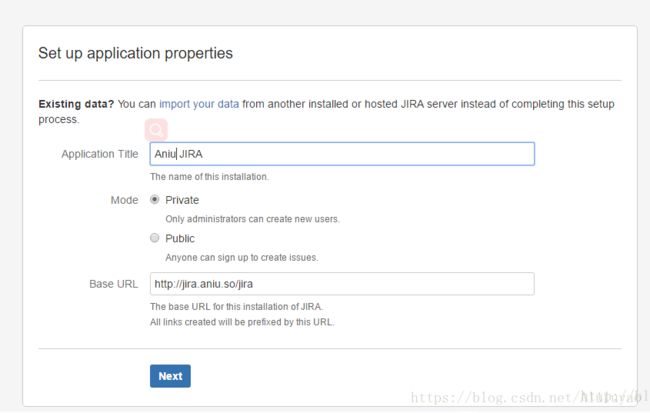Open the import your data link
The image size is (650, 413).
pyautogui.click(x=199, y=104)
